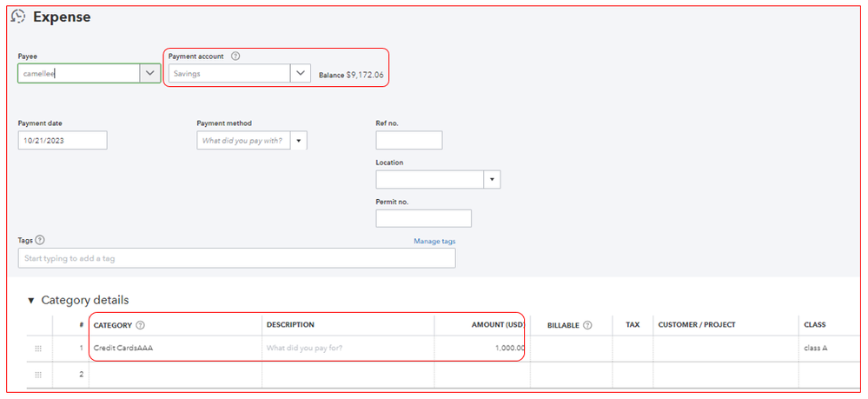Collapse the Category details section

(x=31, y=300)
